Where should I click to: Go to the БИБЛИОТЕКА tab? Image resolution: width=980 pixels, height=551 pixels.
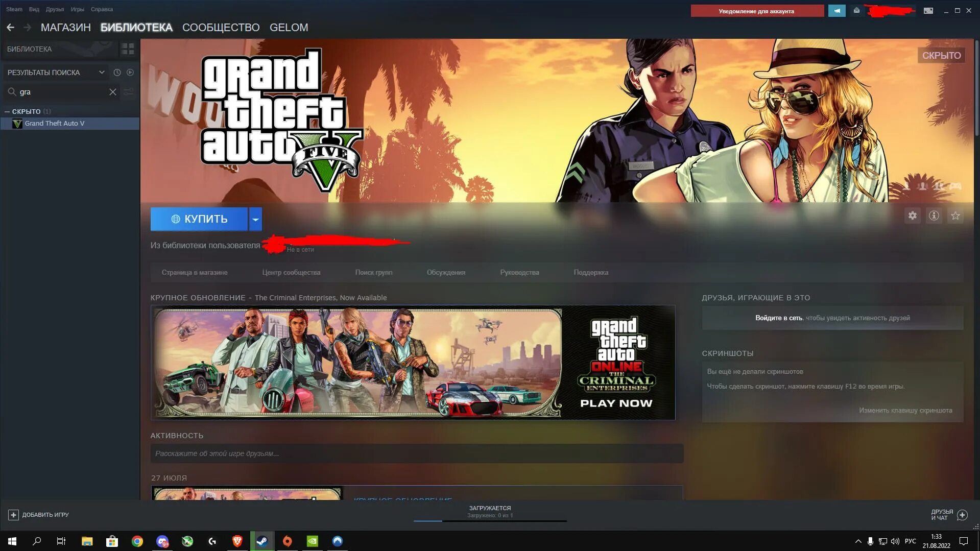tap(136, 28)
